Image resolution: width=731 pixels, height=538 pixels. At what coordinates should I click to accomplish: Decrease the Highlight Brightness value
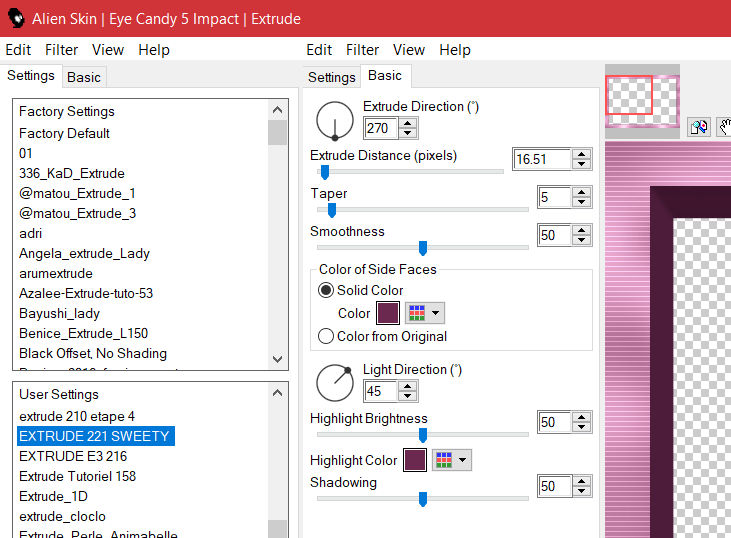(x=581, y=427)
